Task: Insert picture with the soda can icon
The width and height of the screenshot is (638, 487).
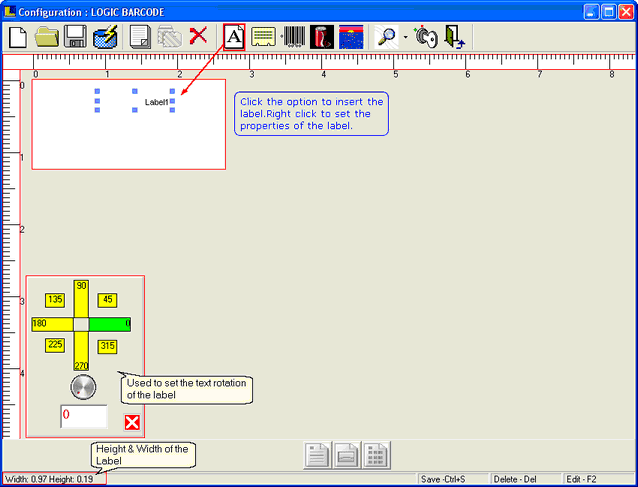Action: pyautogui.click(x=322, y=37)
